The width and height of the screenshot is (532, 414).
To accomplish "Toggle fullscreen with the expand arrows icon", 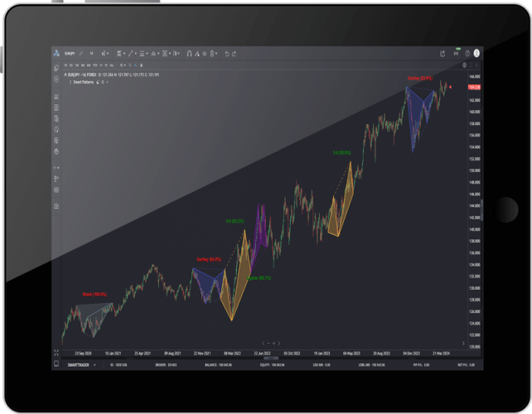I will [56, 353].
